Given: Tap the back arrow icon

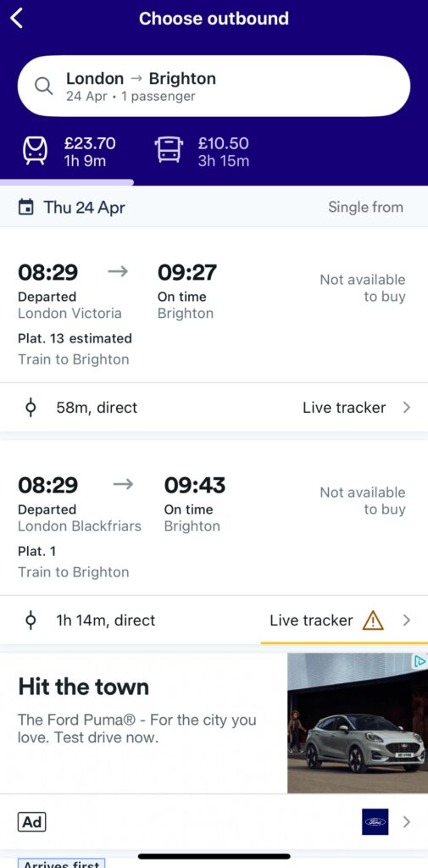Looking at the screenshot, I should (x=17, y=19).
